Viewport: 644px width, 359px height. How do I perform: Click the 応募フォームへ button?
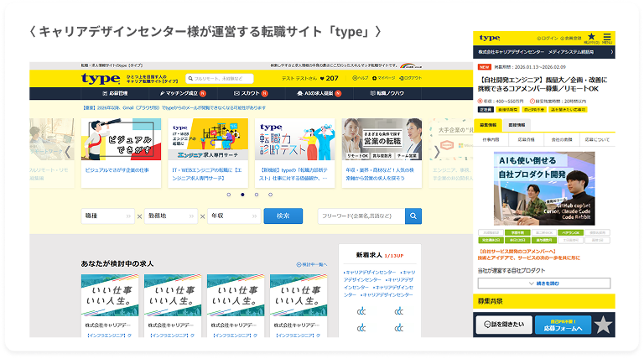[x=563, y=325]
